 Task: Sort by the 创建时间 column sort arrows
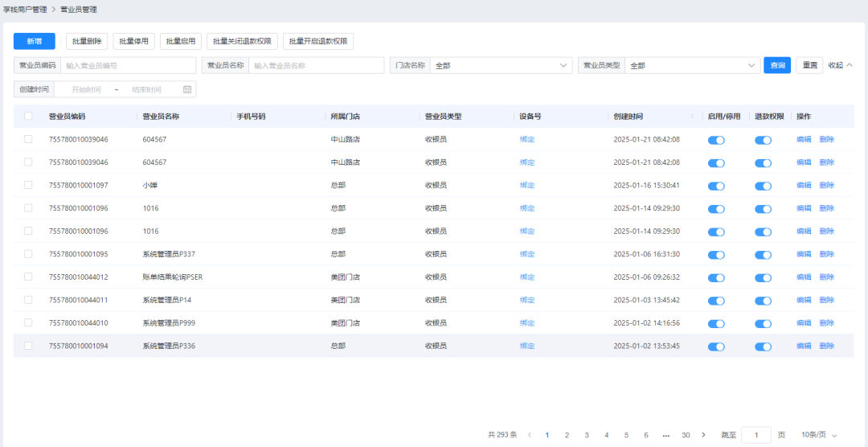pos(692,117)
